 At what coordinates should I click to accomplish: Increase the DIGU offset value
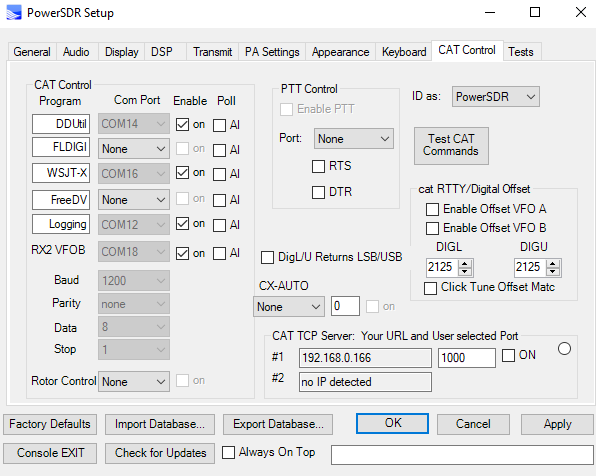coord(553,263)
